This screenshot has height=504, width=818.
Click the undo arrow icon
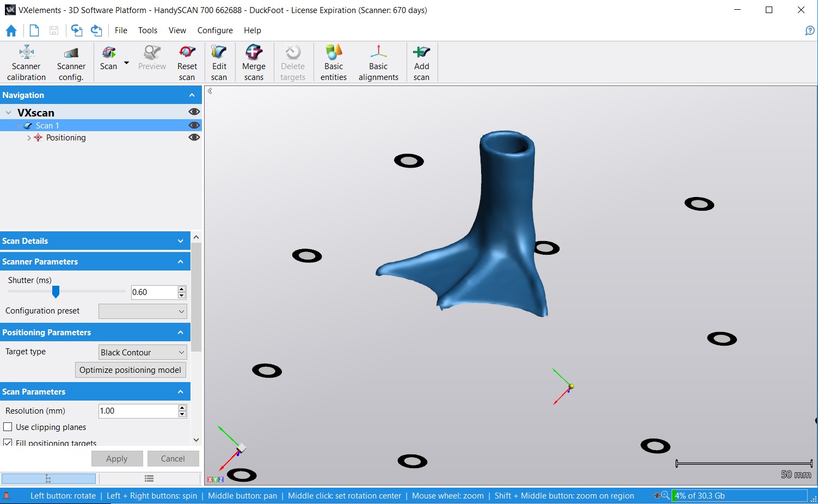coord(77,30)
